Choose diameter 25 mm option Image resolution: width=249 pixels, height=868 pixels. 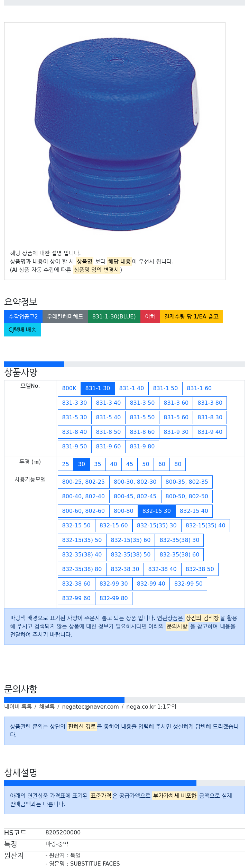click(66, 464)
